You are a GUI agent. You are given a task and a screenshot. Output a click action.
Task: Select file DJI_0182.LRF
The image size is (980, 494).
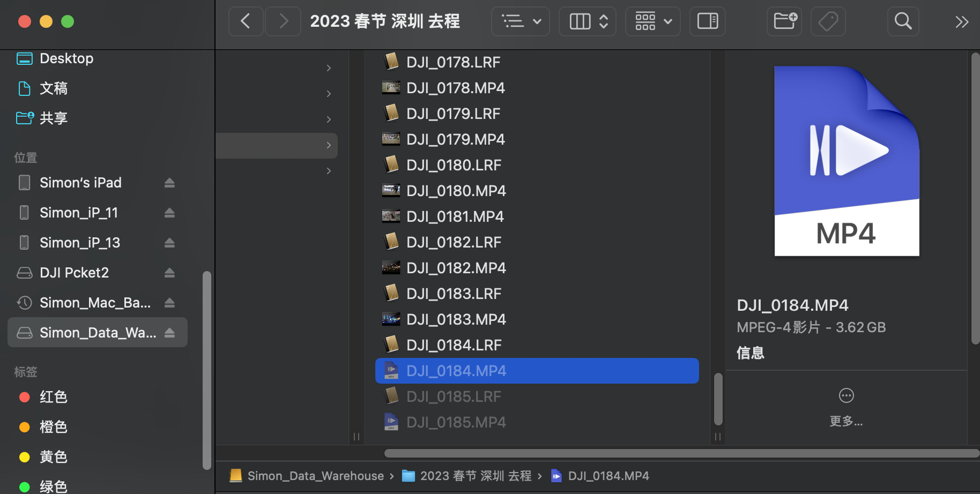point(537,242)
